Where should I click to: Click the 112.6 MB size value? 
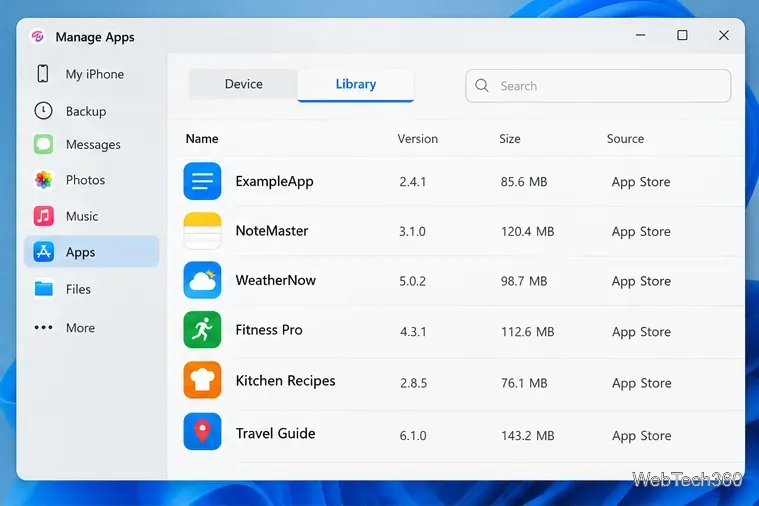(x=528, y=332)
